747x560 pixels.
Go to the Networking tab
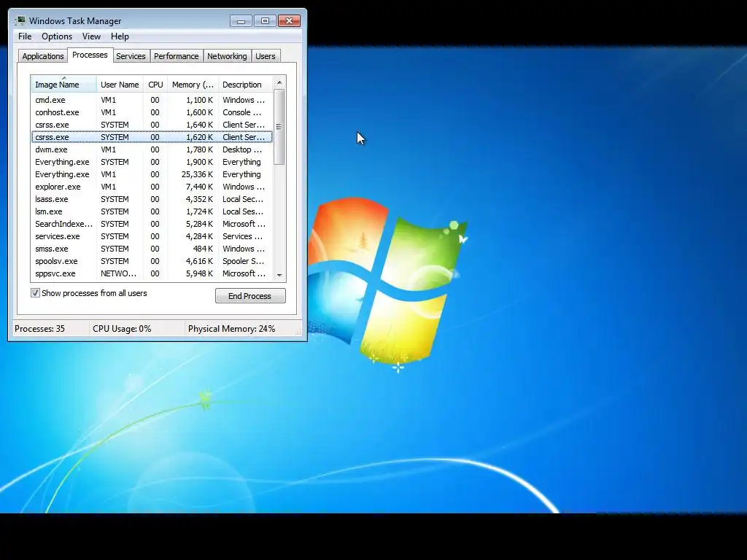[x=228, y=56]
